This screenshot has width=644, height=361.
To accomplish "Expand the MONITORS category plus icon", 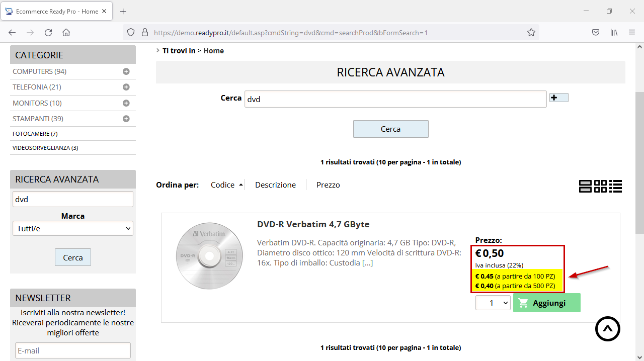I will (126, 103).
